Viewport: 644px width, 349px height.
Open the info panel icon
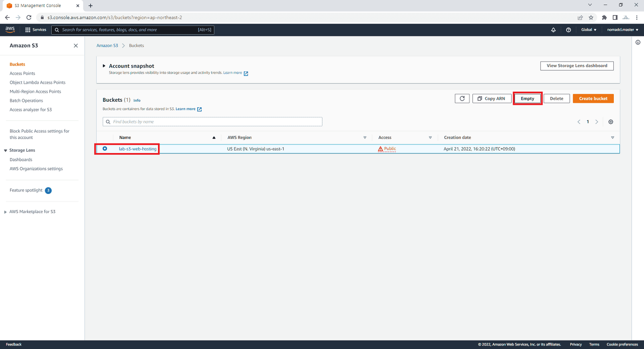(x=638, y=42)
